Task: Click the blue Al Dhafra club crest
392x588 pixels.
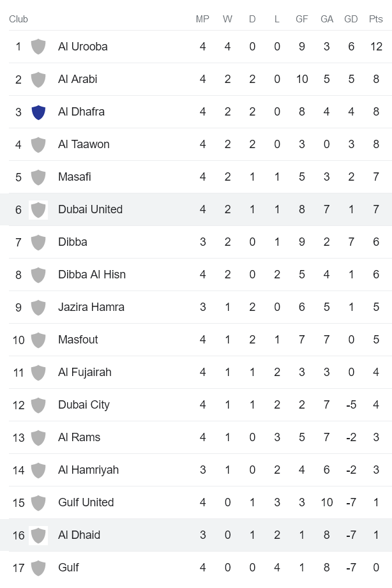Action: click(x=38, y=112)
